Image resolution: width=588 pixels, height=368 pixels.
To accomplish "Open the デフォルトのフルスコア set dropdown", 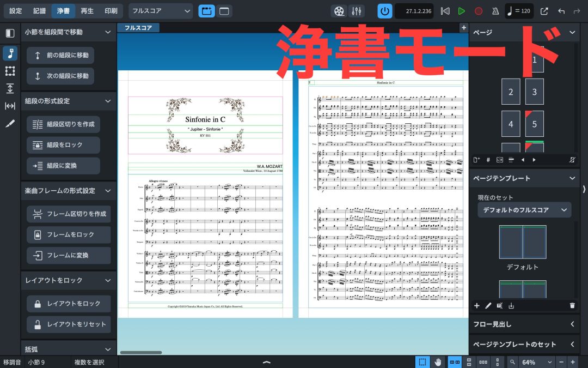I will point(525,210).
